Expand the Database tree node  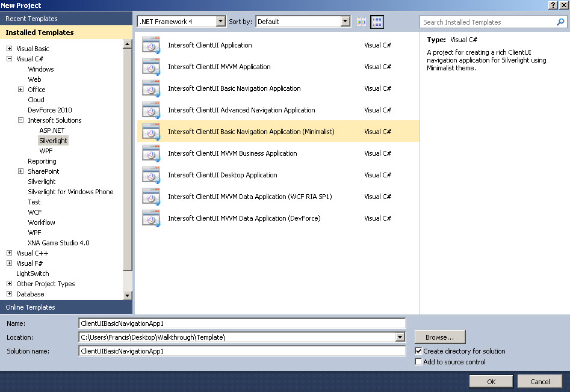pyautogui.click(x=10, y=293)
